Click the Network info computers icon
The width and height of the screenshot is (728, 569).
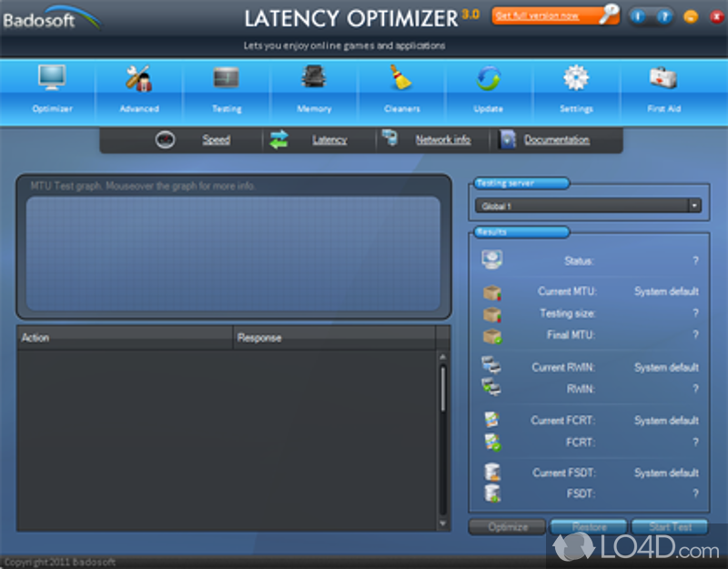(389, 137)
